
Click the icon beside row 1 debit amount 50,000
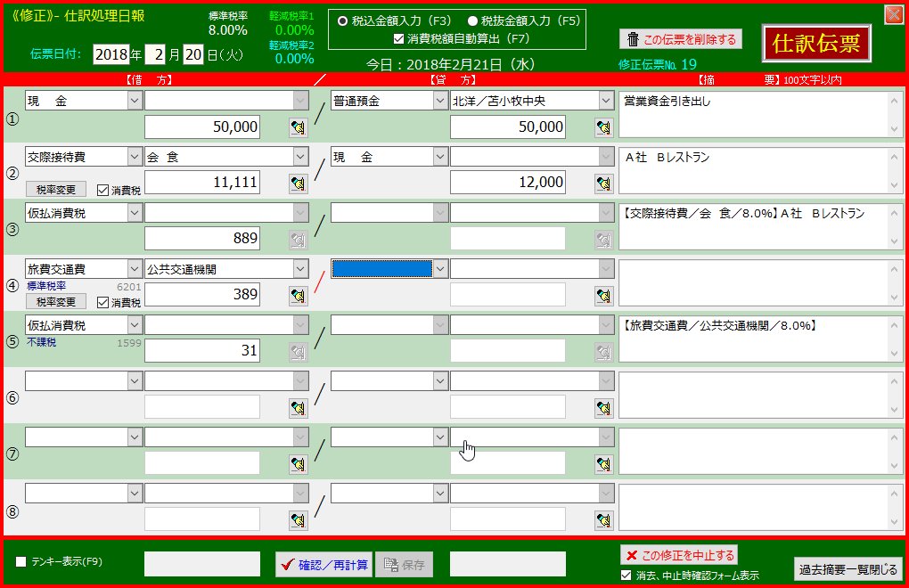click(x=297, y=127)
